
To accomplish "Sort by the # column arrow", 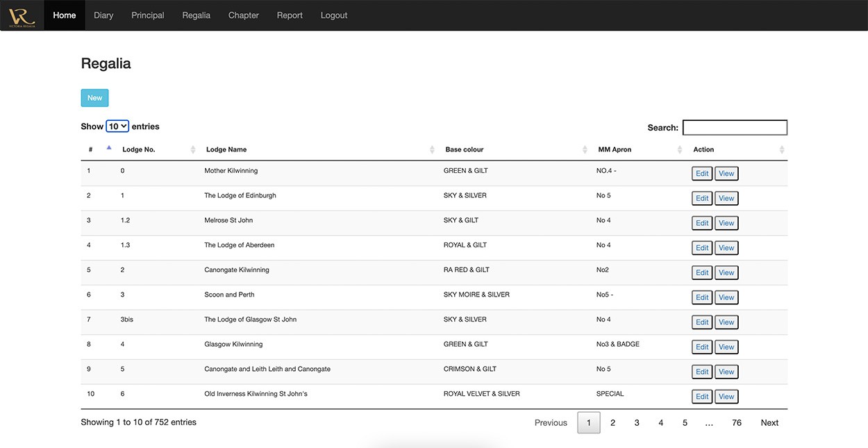I will pyautogui.click(x=108, y=148).
